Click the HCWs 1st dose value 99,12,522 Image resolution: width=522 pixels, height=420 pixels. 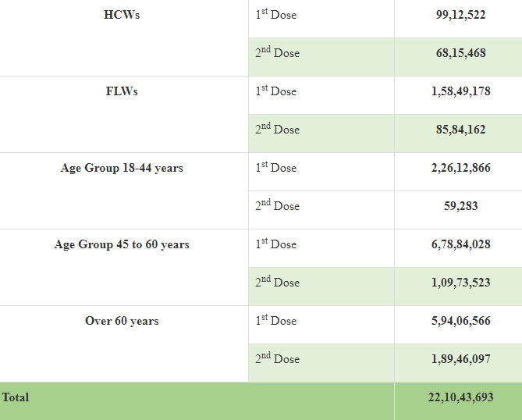pyautogui.click(x=460, y=15)
